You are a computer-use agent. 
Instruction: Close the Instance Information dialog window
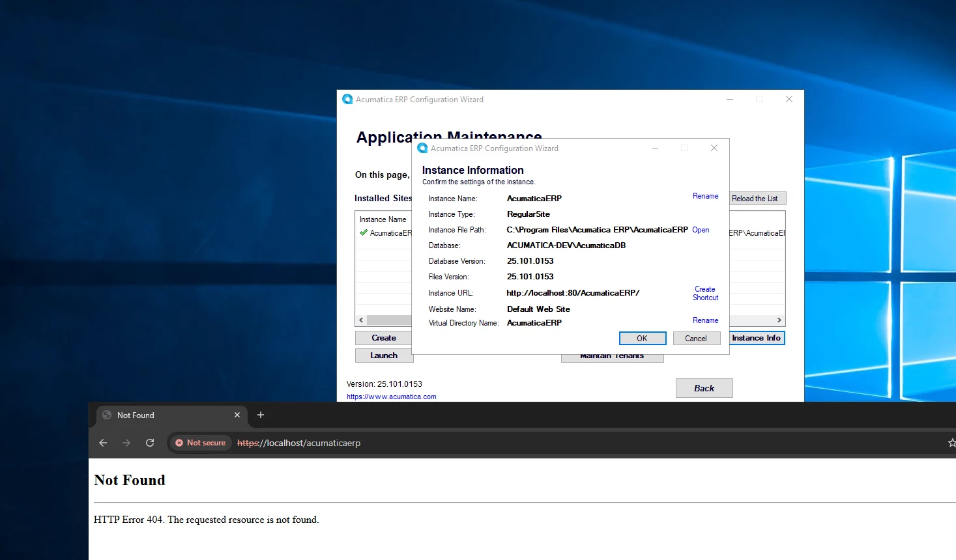tap(714, 148)
